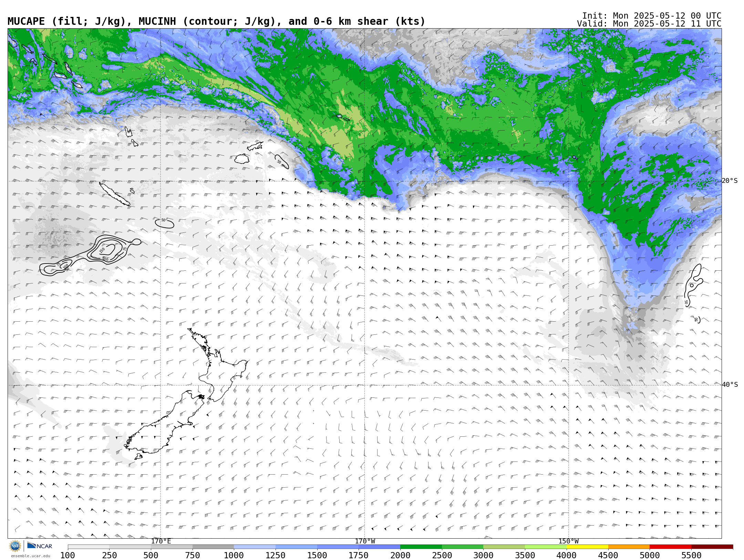The image size is (744, 560).
Task: Pick the dark red swatch above 5500
Action: point(712,547)
